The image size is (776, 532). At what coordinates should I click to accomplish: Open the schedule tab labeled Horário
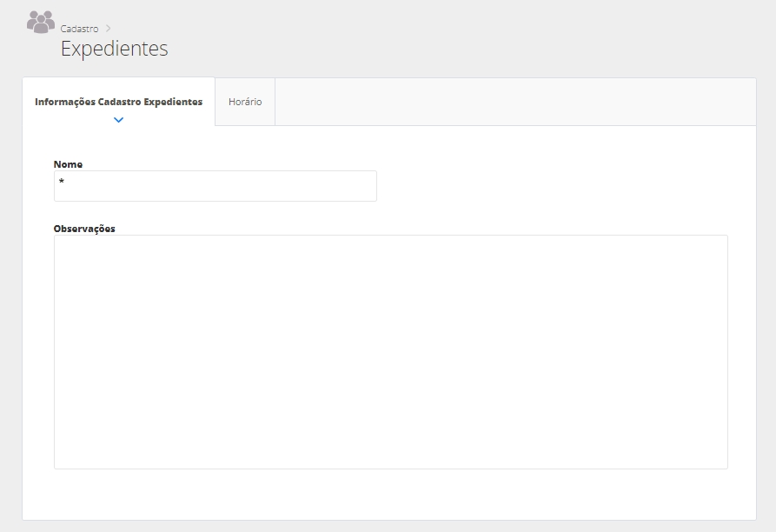245,102
